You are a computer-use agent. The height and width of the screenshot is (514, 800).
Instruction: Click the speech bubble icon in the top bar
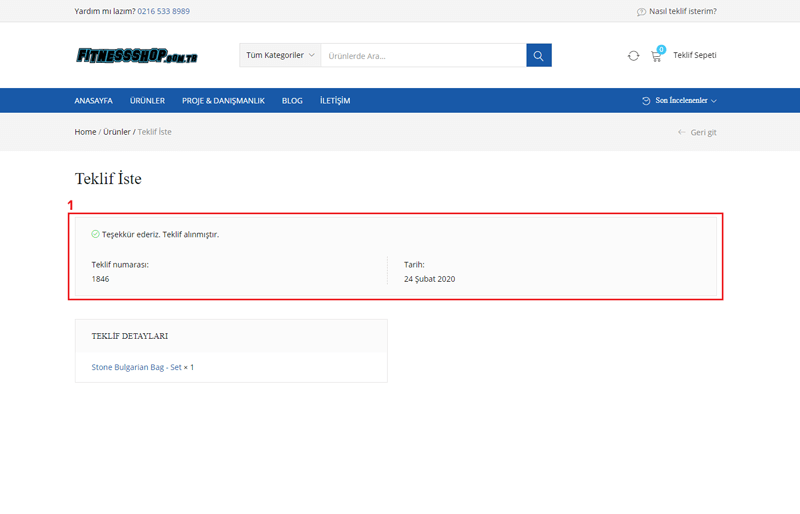pos(641,12)
